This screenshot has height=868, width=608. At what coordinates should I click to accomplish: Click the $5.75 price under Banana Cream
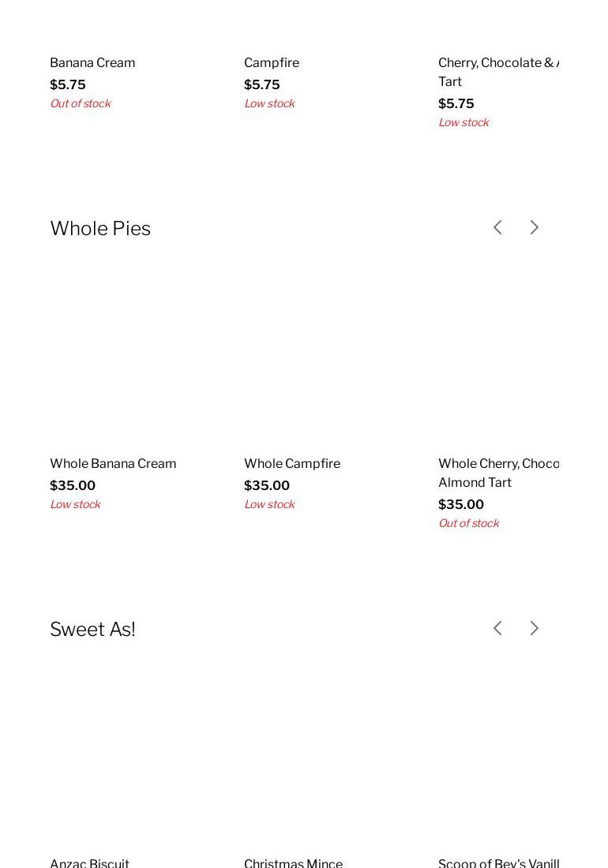click(x=68, y=84)
